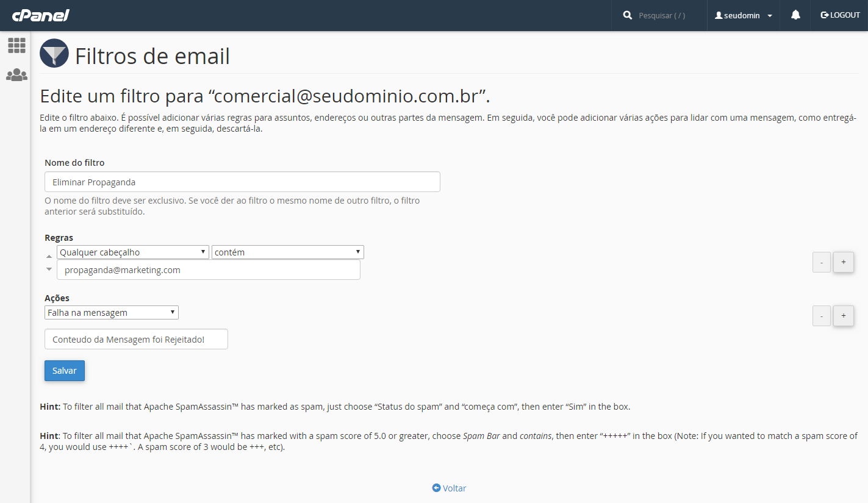Add a new action with plus button
Viewport: 868px width, 503px height.
844,316
